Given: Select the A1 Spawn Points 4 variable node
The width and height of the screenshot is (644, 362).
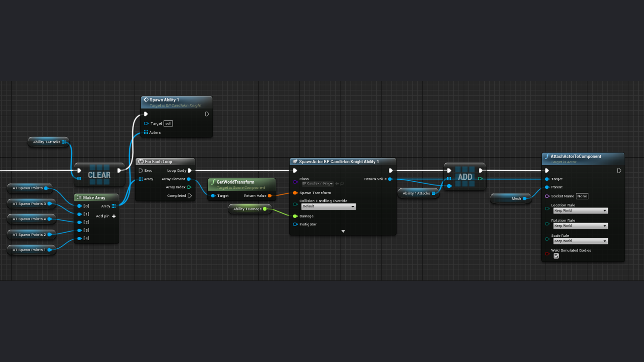Looking at the screenshot, I should pyautogui.click(x=31, y=219).
